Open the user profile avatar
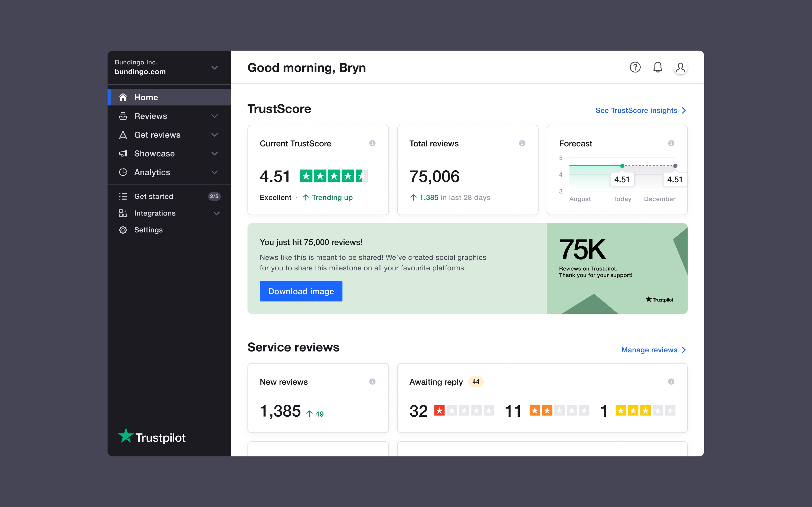Image resolution: width=812 pixels, height=507 pixels. [681, 67]
